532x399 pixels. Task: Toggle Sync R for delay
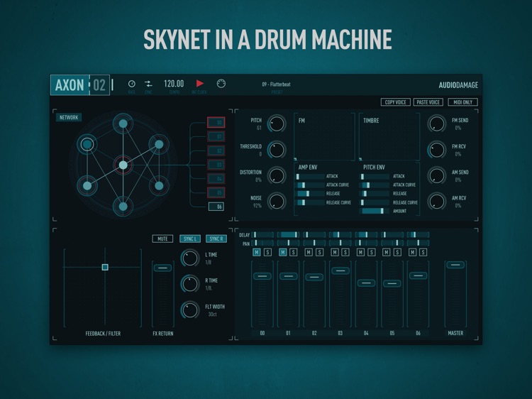tap(216, 239)
